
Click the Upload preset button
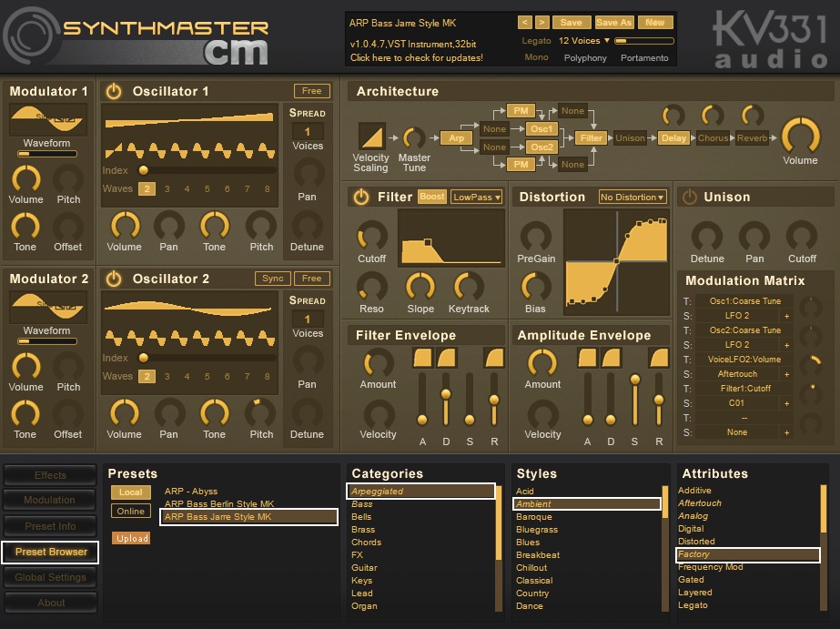click(x=131, y=539)
